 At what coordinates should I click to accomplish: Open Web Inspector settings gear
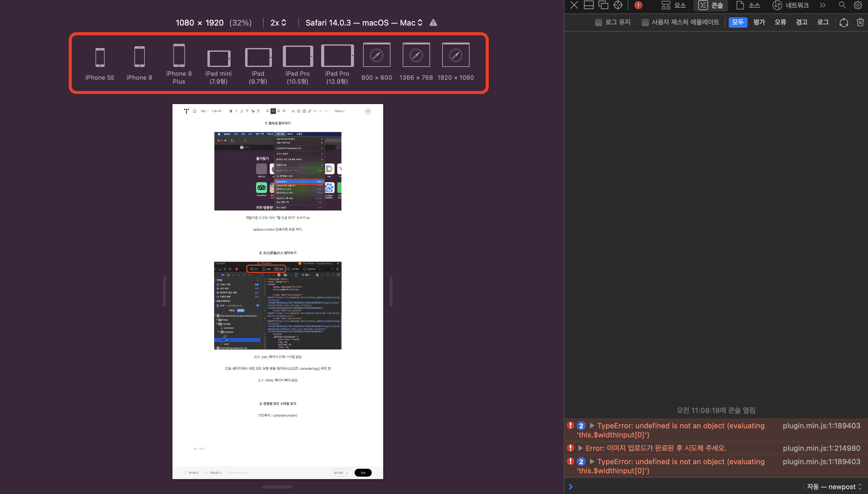click(858, 5)
